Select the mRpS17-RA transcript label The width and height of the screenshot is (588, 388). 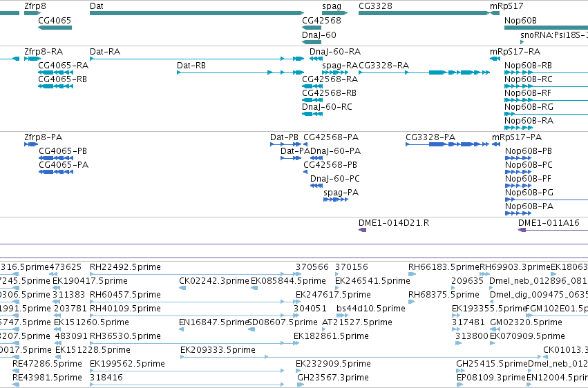click(515, 51)
